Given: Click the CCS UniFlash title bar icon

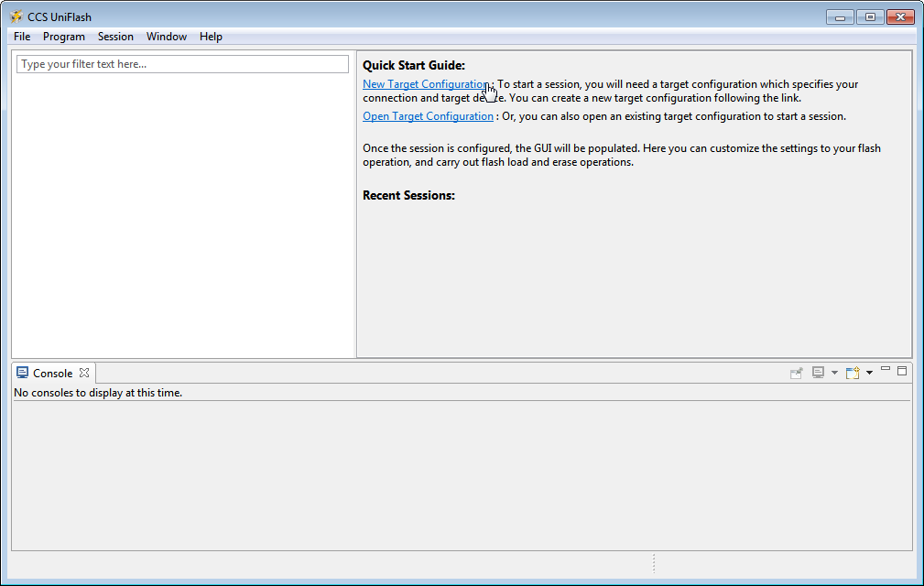Looking at the screenshot, I should (14, 16).
